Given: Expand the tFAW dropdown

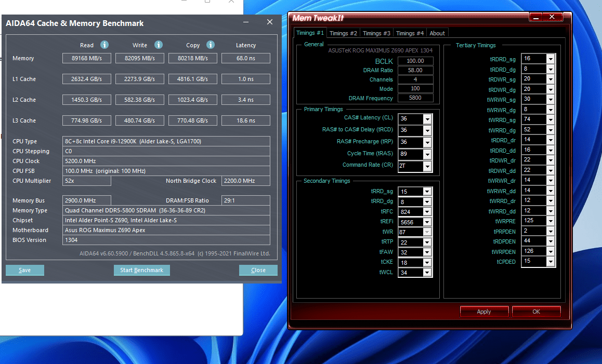Looking at the screenshot, I should (427, 252).
